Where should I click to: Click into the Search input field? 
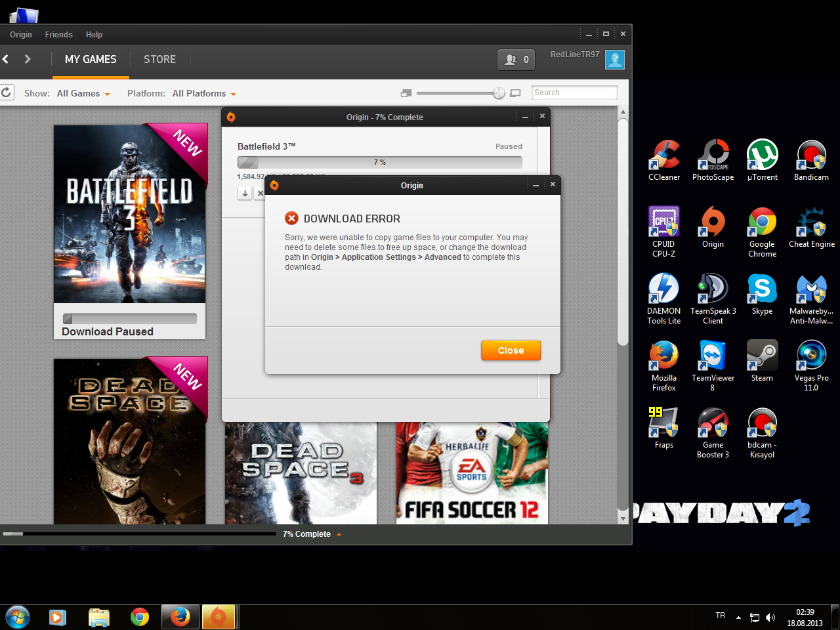click(x=575, y=93)
